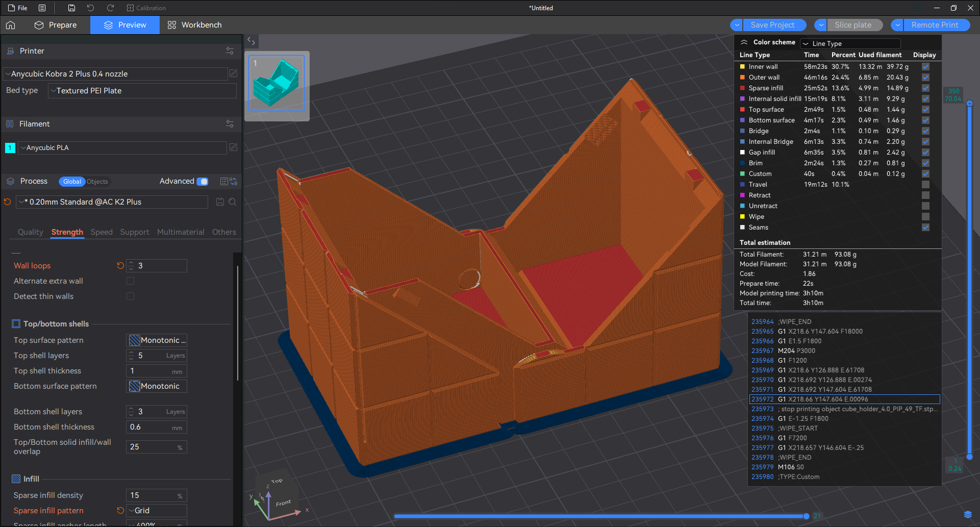Image resolution: width=980 pixels, height=527 pixels.
Task: Toggle Seams display checkbox
Action: tap(925, 228)
